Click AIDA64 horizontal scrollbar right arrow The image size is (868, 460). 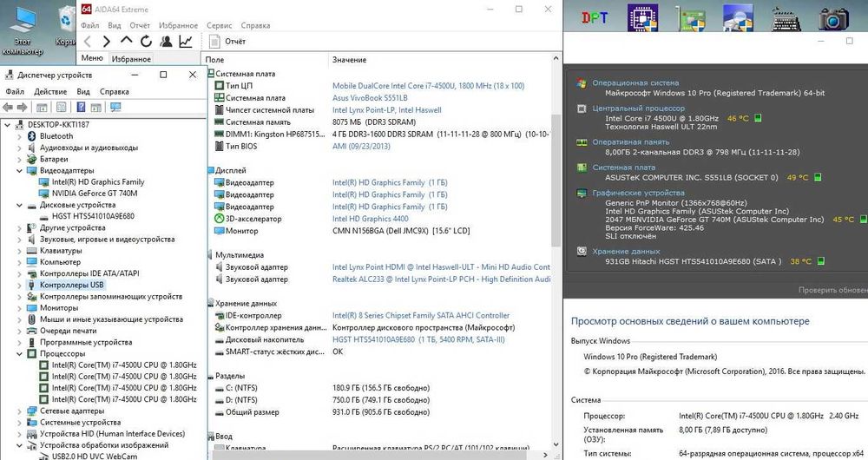(545, 455)
